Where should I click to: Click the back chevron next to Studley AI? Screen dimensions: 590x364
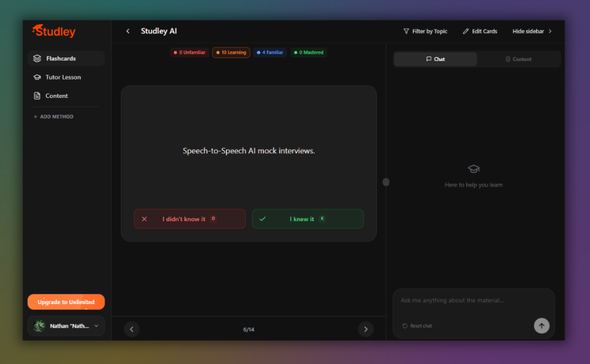click(127, 31)
